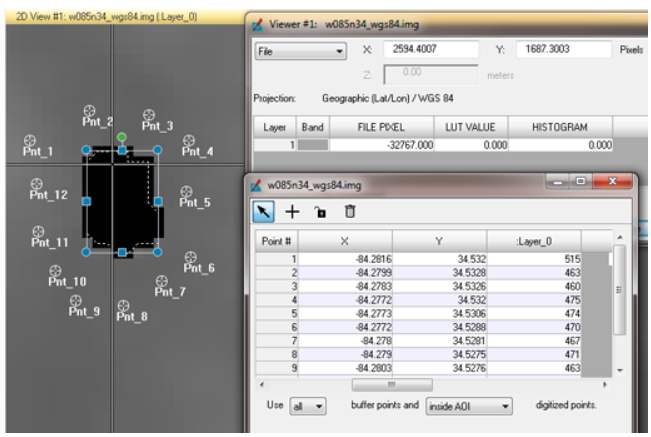Close the w085n34_wgs84.img point window
The image size is (651, 437).
tap(612, 181)
